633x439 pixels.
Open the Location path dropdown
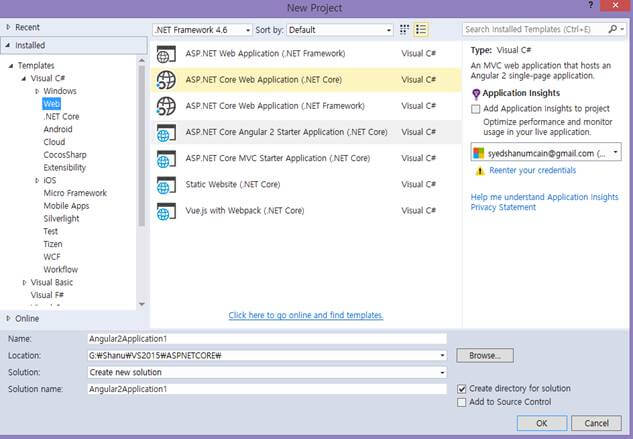click(x=442, y=355)
